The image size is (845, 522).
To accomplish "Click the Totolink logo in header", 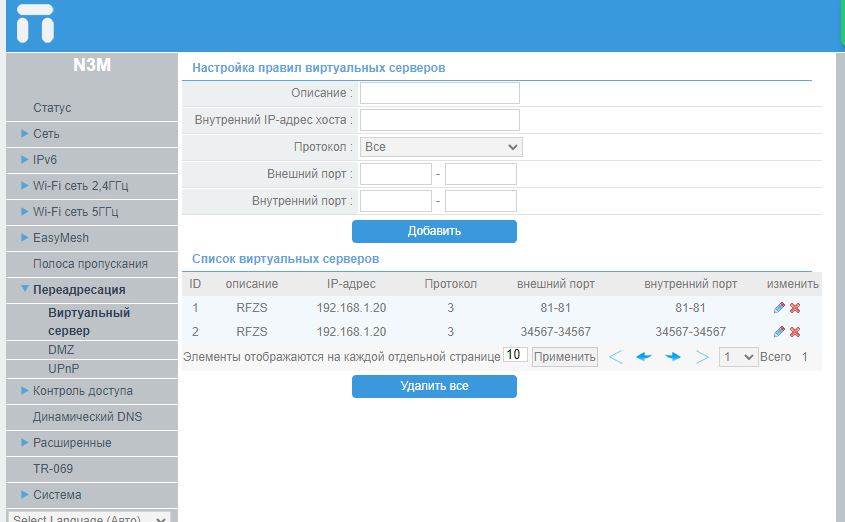I will click(35, 23).
